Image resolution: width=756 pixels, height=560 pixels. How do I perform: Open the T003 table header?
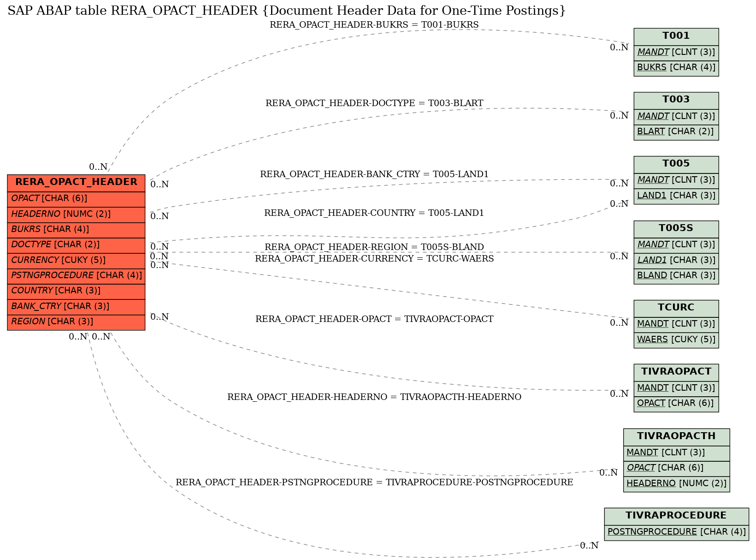tap(676, 100)
